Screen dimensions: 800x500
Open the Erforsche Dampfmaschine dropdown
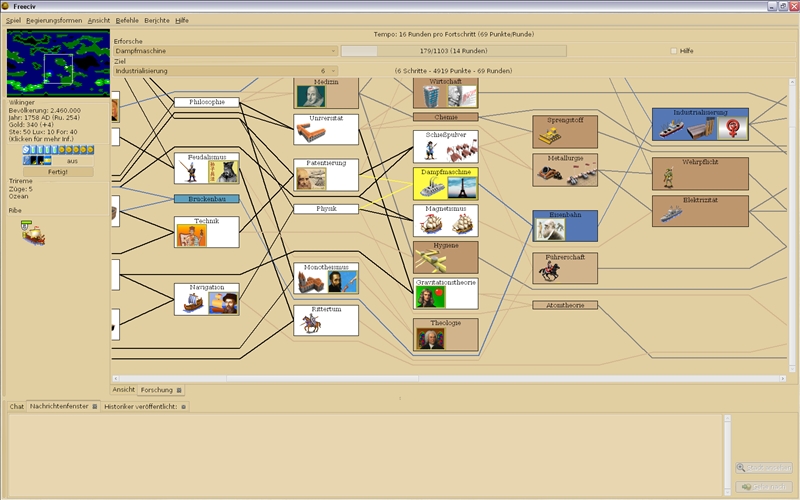[225, 51]
